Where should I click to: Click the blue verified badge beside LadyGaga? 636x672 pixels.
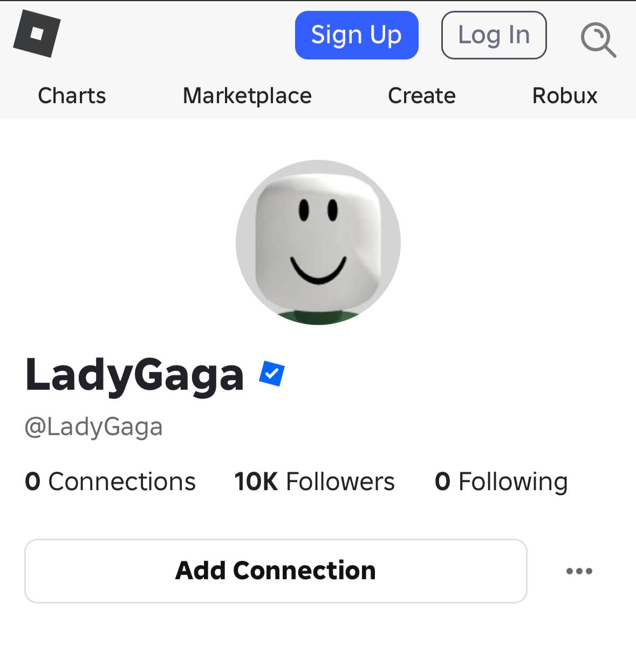tap(272, 374)
